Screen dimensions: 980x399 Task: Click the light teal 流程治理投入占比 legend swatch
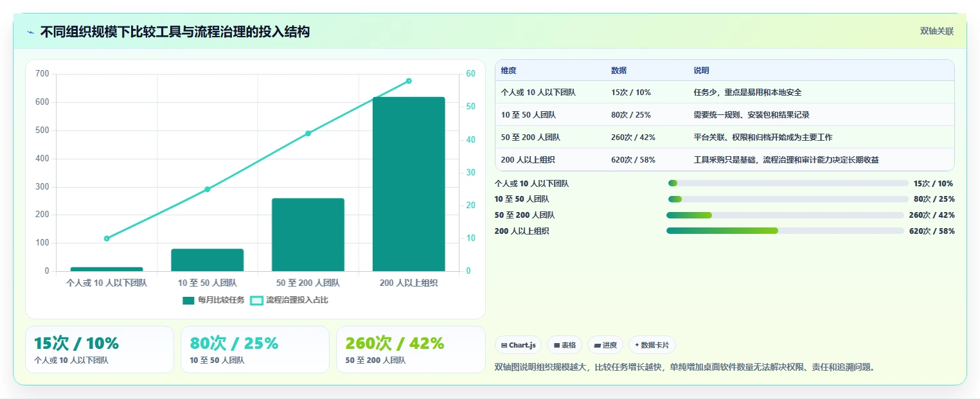click(256, 300)
